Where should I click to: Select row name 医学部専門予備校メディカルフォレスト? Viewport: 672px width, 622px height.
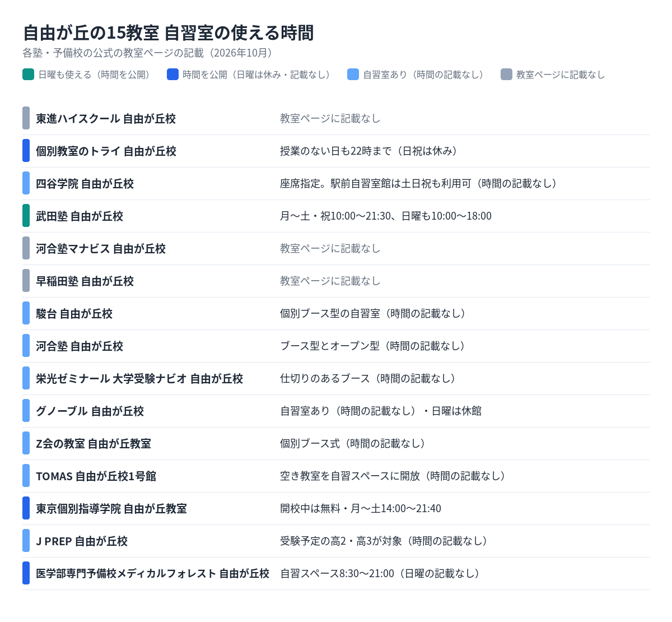click(x=126, y=573)
